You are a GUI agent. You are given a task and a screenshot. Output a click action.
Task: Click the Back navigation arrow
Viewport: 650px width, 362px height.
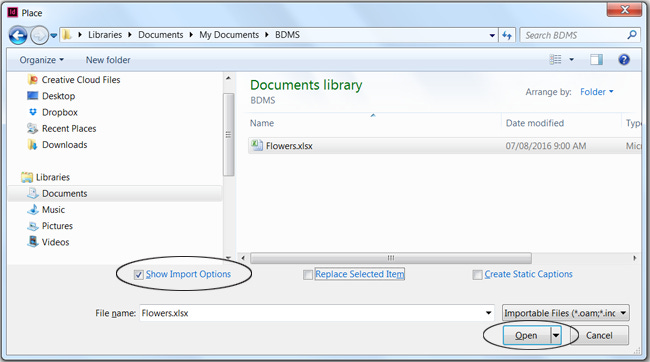(x=18, y=36)
